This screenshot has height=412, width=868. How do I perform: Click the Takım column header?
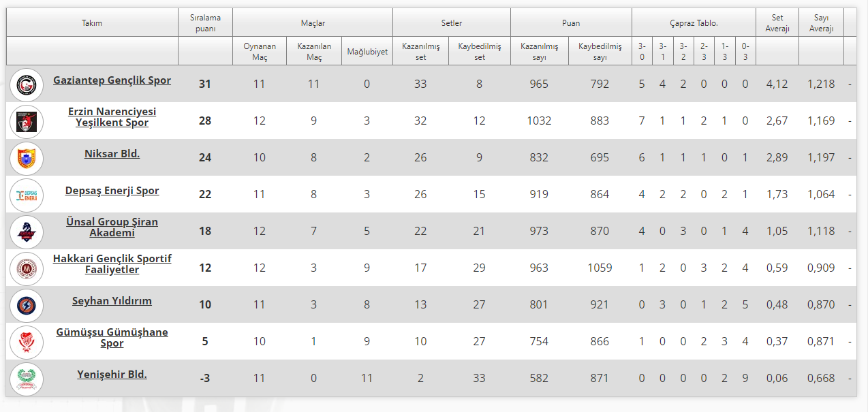[x=92, y=23]
